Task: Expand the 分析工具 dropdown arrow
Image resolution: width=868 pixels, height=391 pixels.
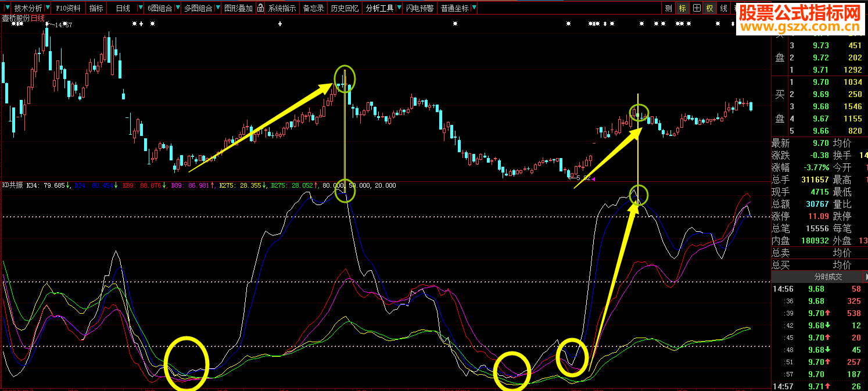Action: pos(399,8)
